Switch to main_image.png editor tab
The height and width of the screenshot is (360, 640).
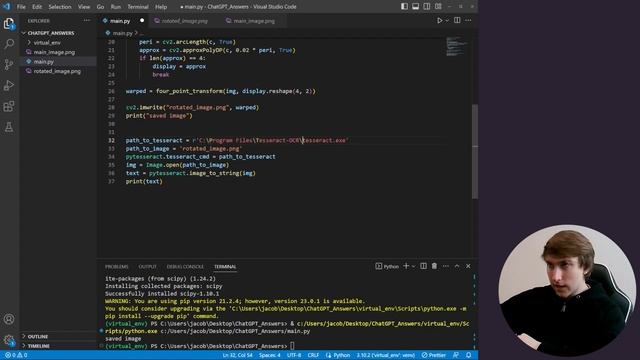point(254,21)
